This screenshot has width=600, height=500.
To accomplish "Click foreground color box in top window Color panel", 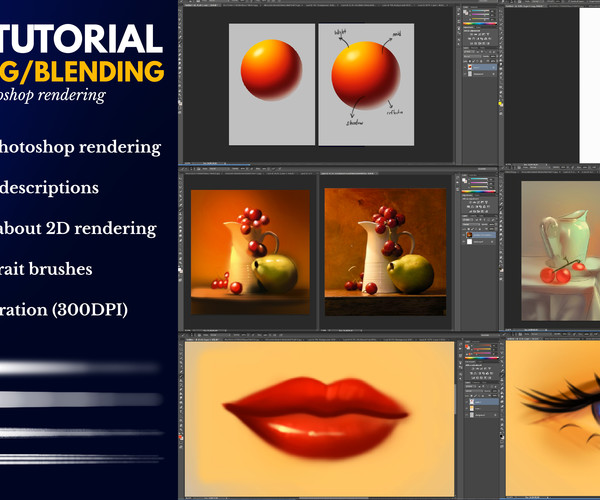I will pyautogui.click(x=465, y=11).
